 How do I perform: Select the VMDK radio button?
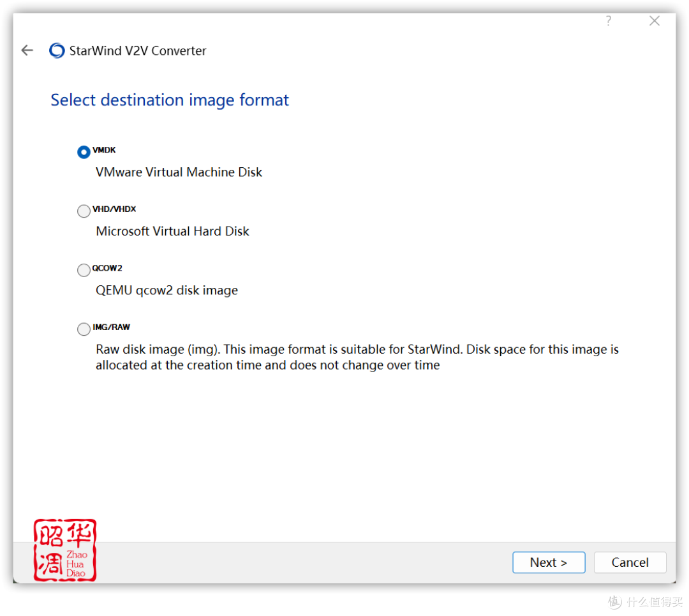pos(84,152)
